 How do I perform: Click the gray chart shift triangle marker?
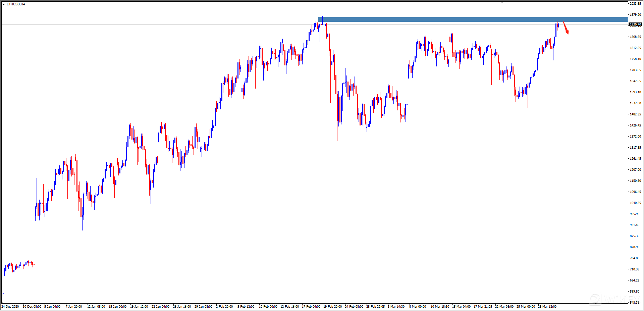(x=502, y=2)
